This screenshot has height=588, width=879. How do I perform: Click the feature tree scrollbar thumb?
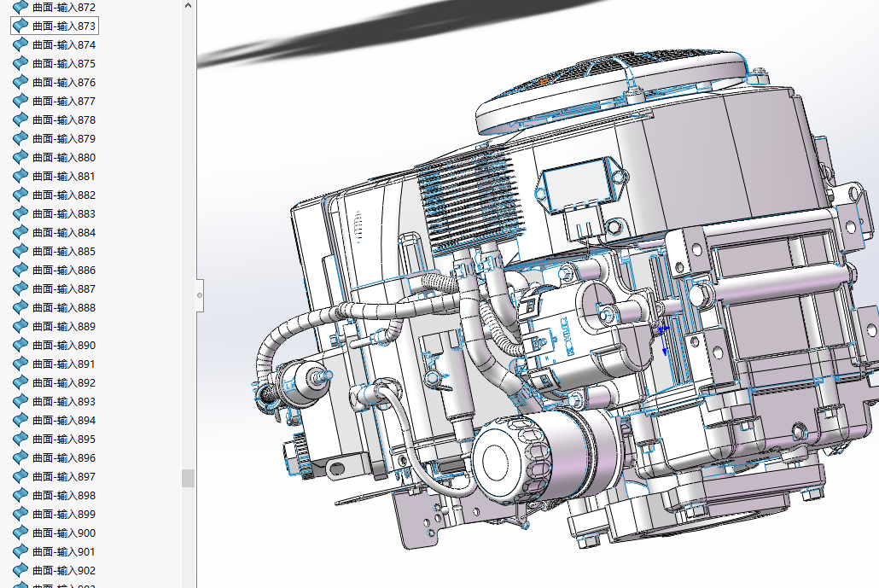tap(188, 478)
